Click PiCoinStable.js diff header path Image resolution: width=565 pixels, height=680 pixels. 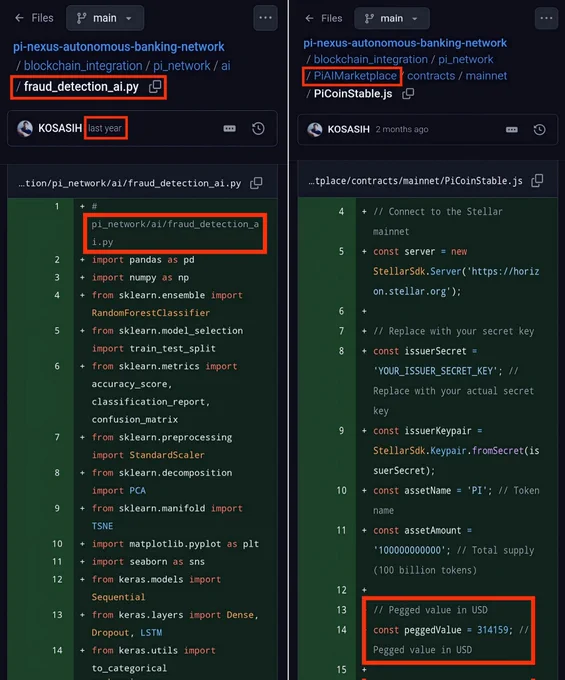[x=415, y=181]
